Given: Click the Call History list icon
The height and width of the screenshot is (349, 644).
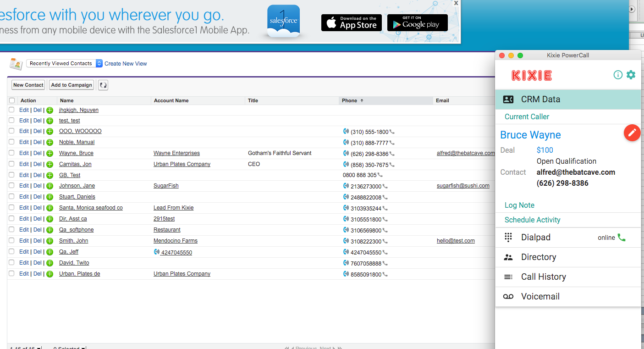Looking at the screenshot, I should pos(508,277).
